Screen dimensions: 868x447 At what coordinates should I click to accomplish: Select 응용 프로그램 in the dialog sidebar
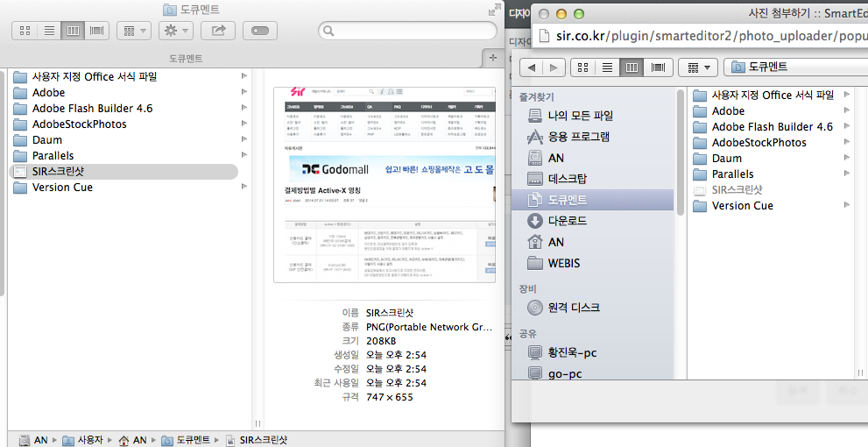point(579,137)
